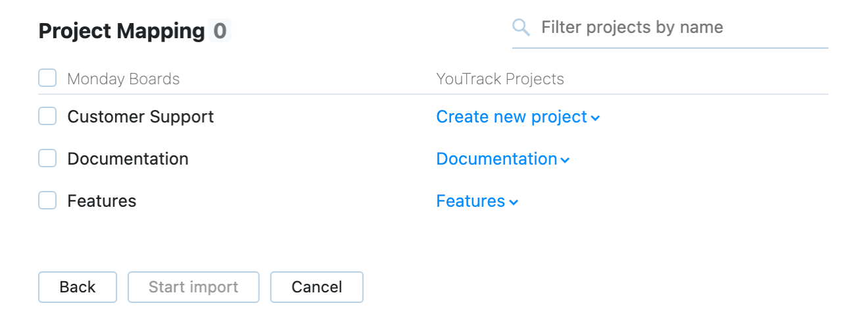
Task: Click the YouTrack Projects column header
Action: pyautogui.click(x=500, y=80)
